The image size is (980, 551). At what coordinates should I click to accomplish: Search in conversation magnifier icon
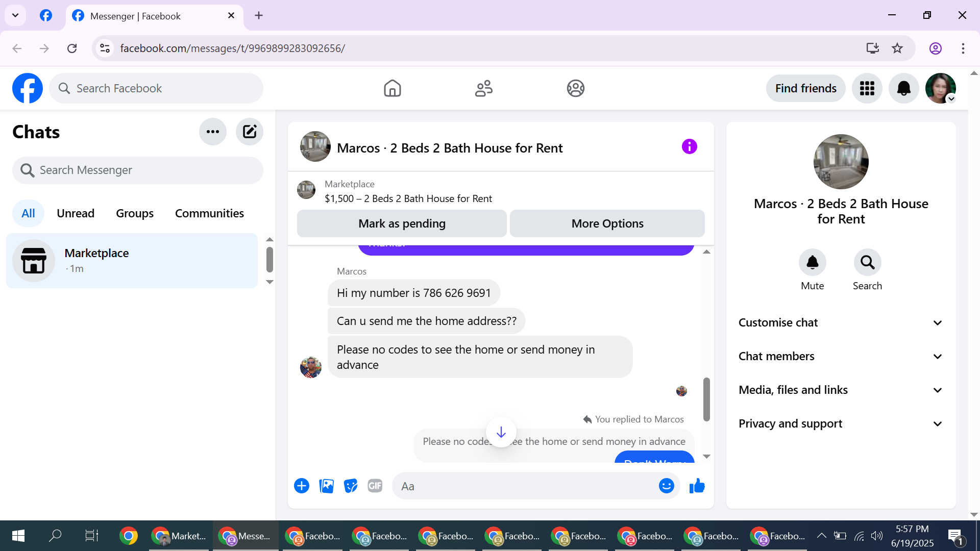click(x=868, y=262)
